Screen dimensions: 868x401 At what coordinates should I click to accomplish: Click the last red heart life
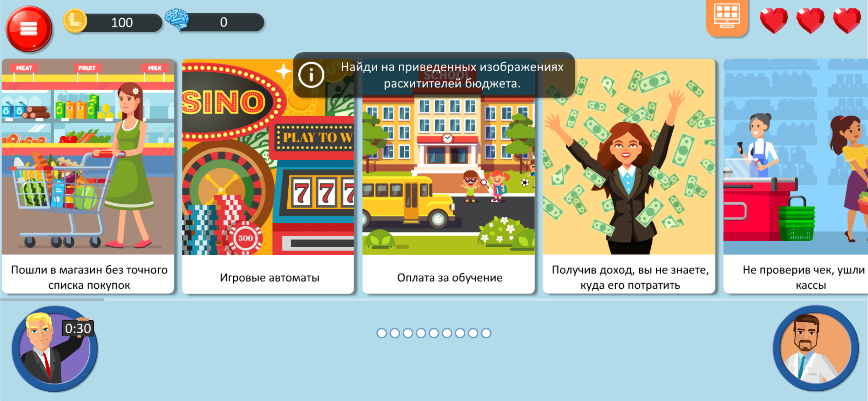[x=847, y=20]
